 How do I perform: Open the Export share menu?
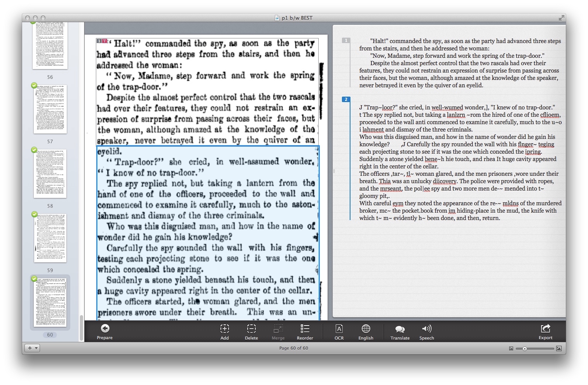[545, 329]
